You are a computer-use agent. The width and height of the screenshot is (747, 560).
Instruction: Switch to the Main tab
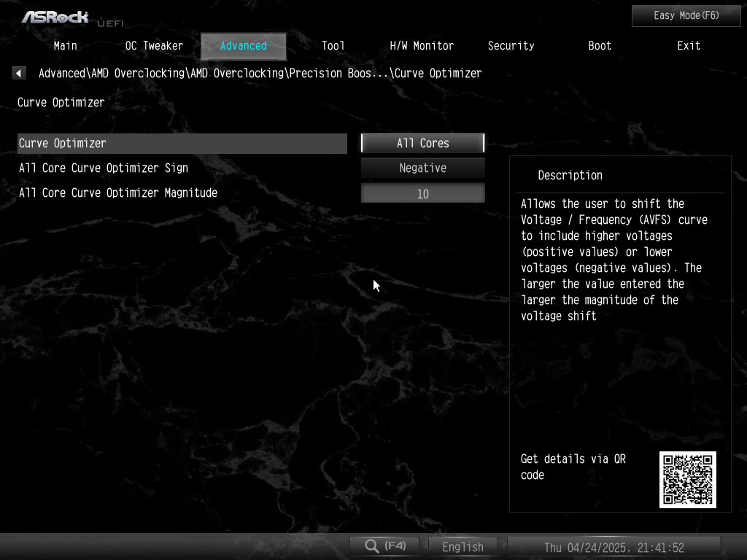[65, 45]
